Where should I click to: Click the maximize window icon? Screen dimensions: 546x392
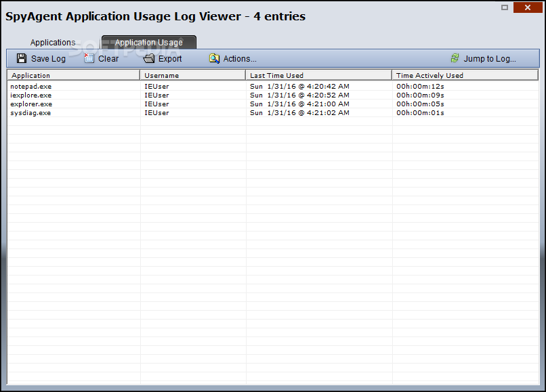[x=505, y=7]
